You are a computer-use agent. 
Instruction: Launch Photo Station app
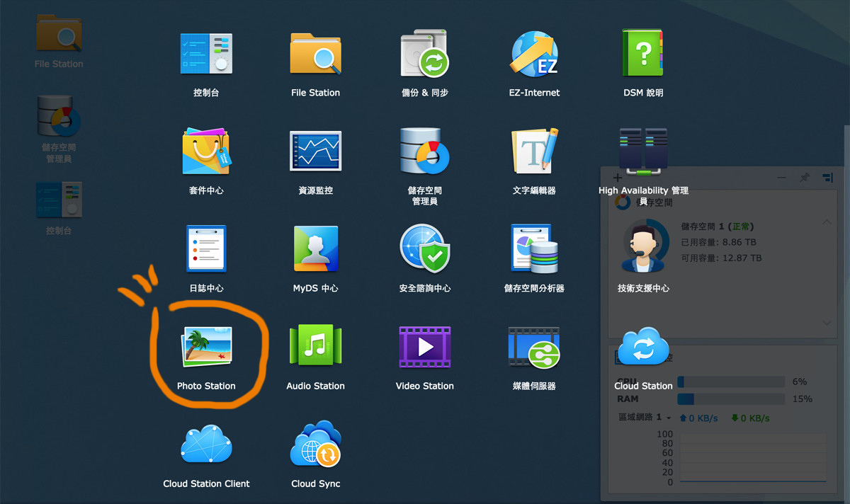[206, 347]
